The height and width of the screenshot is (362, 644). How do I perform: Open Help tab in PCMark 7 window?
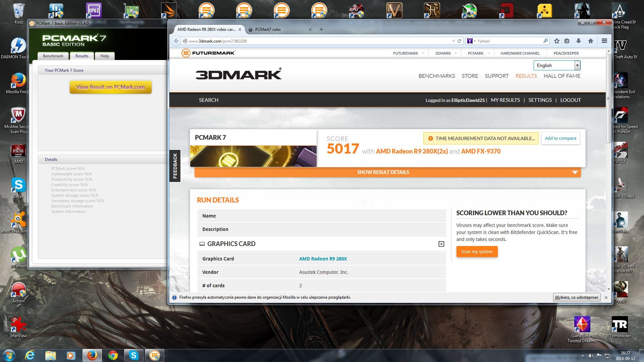pos(105,56)
